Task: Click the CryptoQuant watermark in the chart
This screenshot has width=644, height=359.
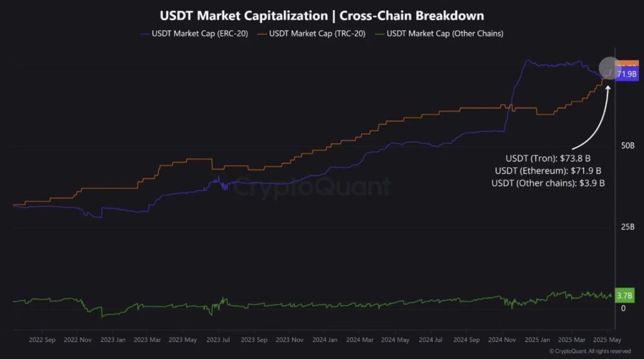Action: tap(313, 187)
